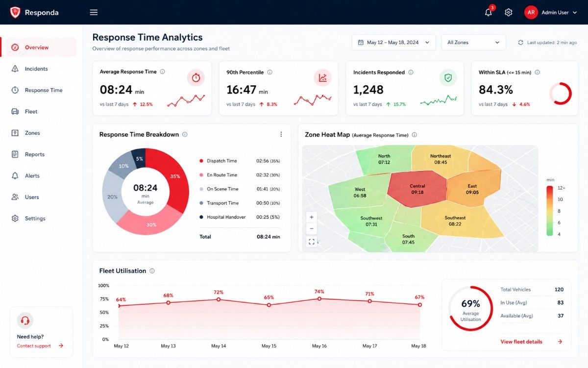Viewport: 588px width, 368px height.
Task: Click info icon beside Response Time Breakdown
Action: tap(185, 134)
